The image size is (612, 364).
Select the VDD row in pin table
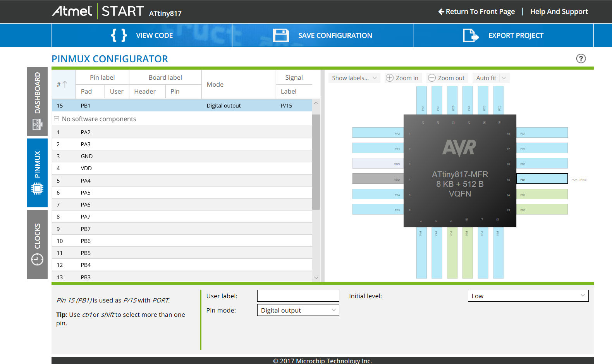182,168
